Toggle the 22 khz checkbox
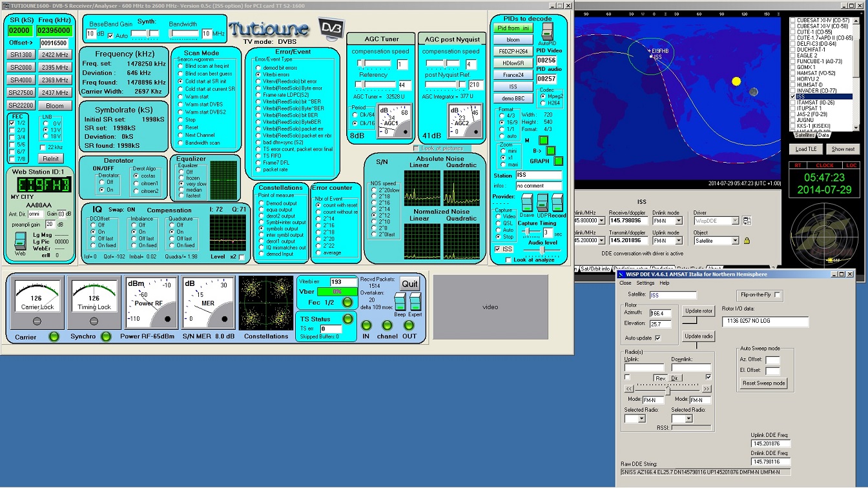 [42, 148]
